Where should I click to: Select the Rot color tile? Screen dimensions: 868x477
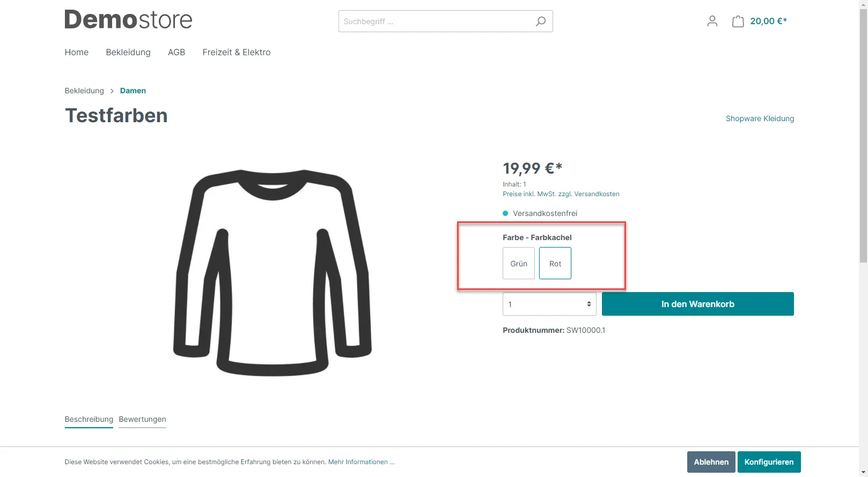[555, 263]
